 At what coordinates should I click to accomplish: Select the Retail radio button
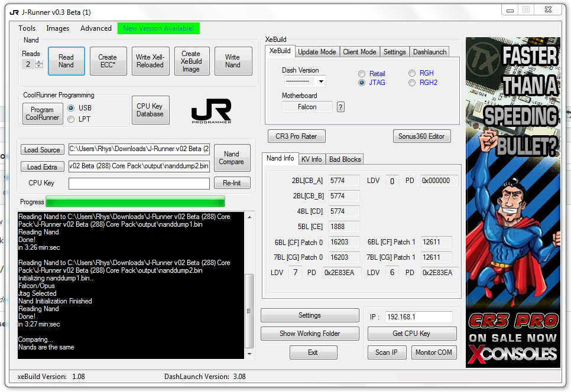pyautogui.click(x=362, y=74)
